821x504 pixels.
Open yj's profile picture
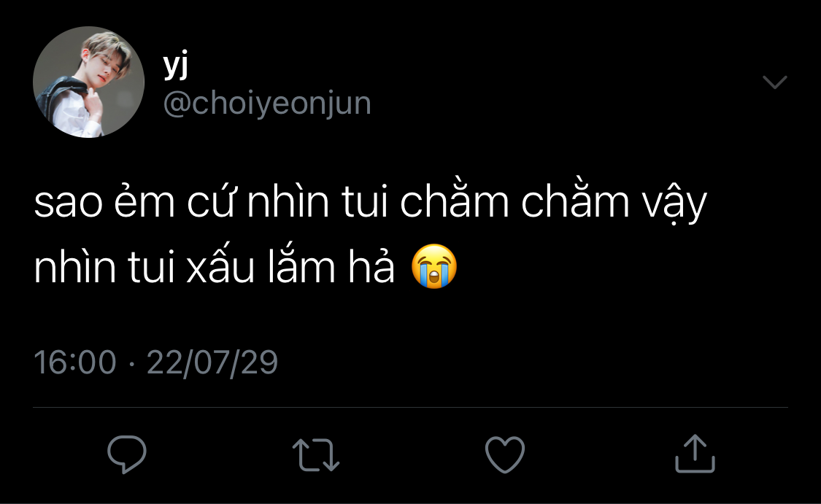click(88, 82)
